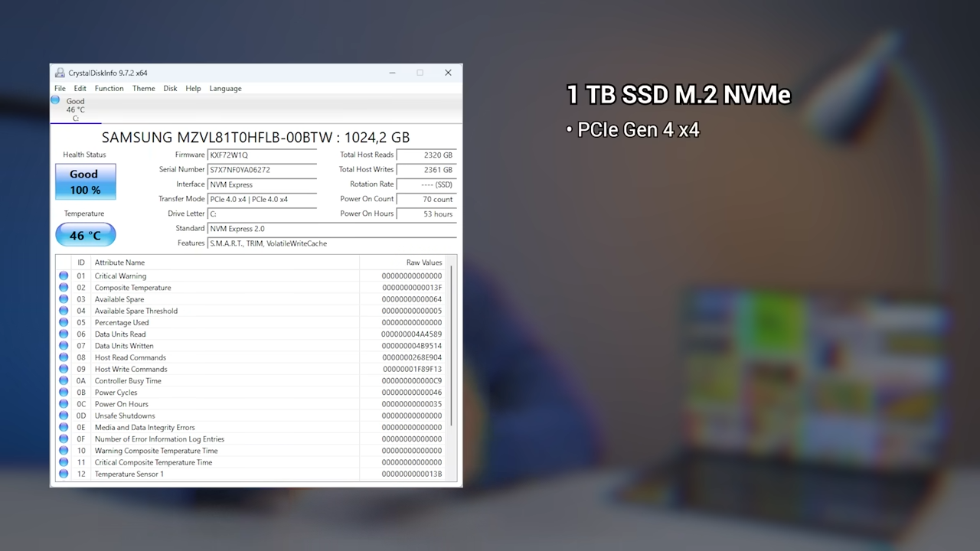Screen dimensions: 980x551
Task: Click the Rotation Rate value (SSD)
Action: (x=426, y=184)
